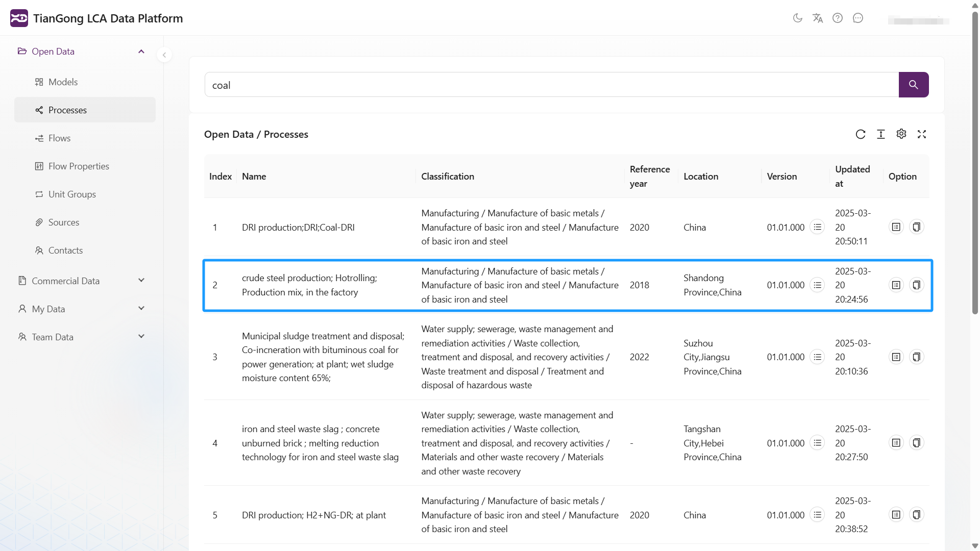Open the language switcher icon
Screen dimensions: 980x551
[x=818, y=18]
